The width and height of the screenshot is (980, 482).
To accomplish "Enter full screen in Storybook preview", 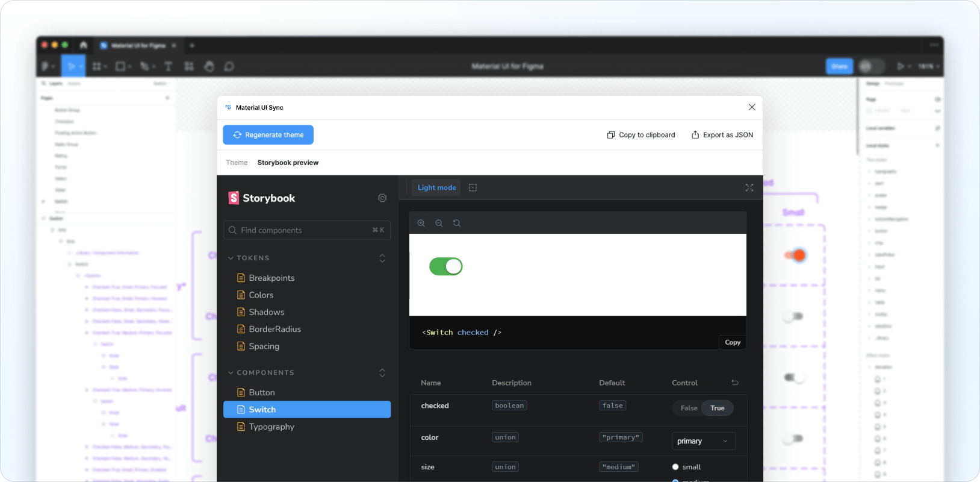I will [x=749, y=188].
